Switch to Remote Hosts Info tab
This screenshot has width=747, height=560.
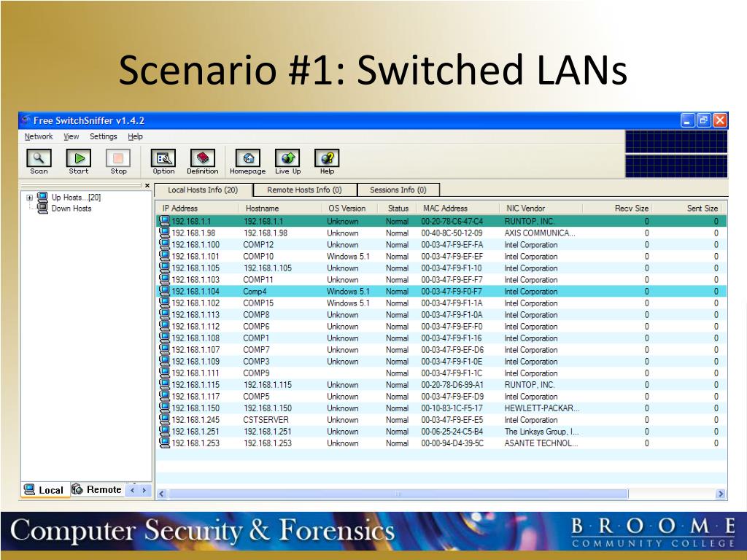pos(304,190)
